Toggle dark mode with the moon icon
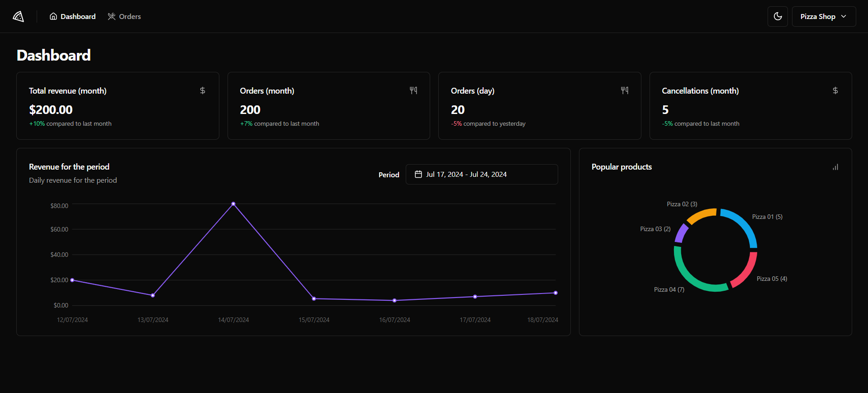 tap(778, 16)
